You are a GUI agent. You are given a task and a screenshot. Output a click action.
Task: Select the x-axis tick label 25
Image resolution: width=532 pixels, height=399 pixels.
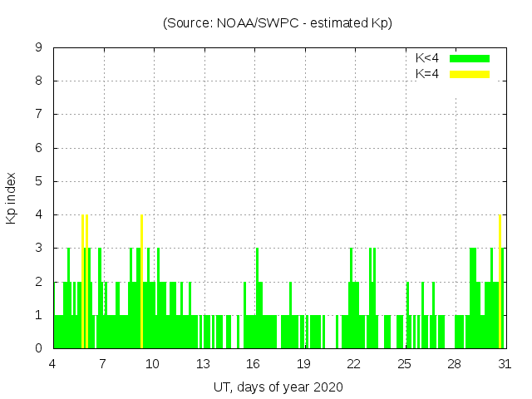(x=404, y=363)
